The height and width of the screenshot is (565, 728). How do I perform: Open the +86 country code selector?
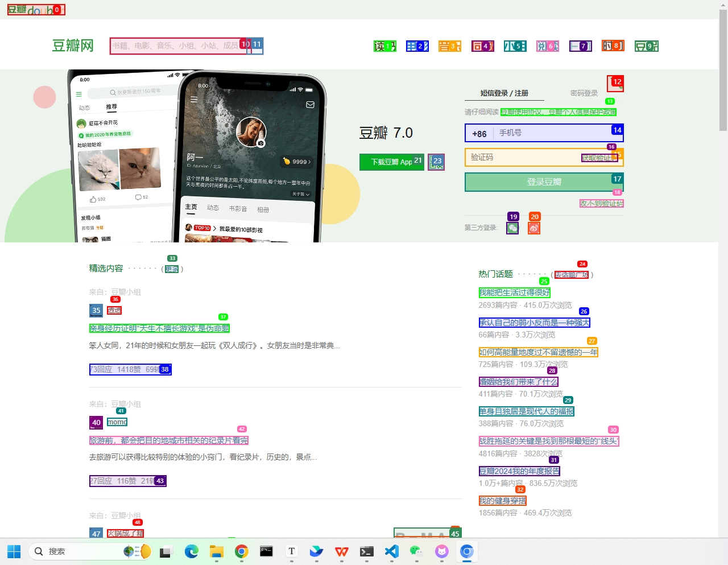pos(479,133)
